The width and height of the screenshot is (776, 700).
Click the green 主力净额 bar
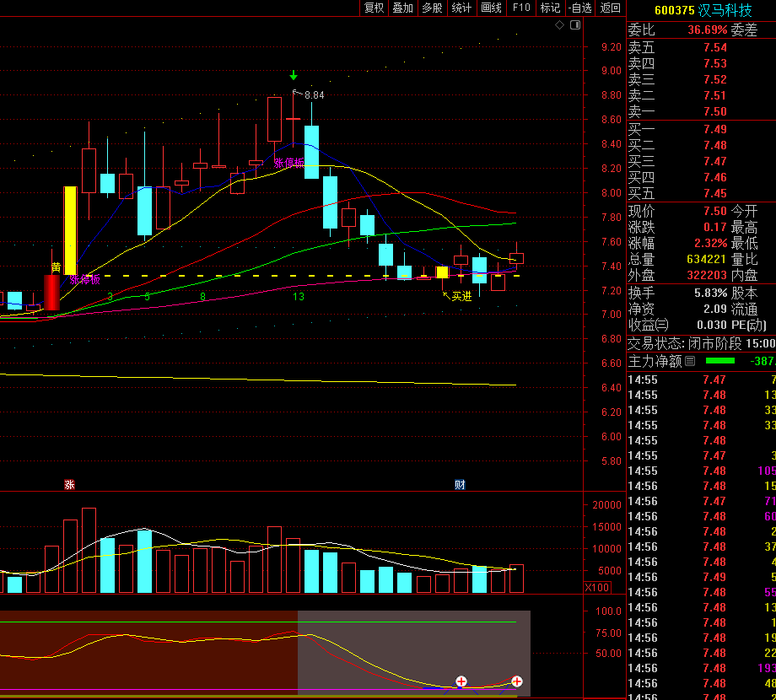click(x=720, y=361)
